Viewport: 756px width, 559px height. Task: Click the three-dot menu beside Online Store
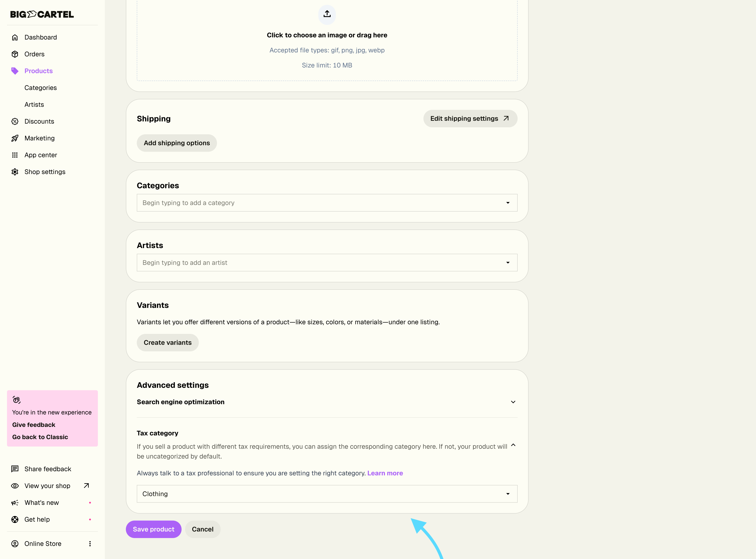(x=90, y=544)
